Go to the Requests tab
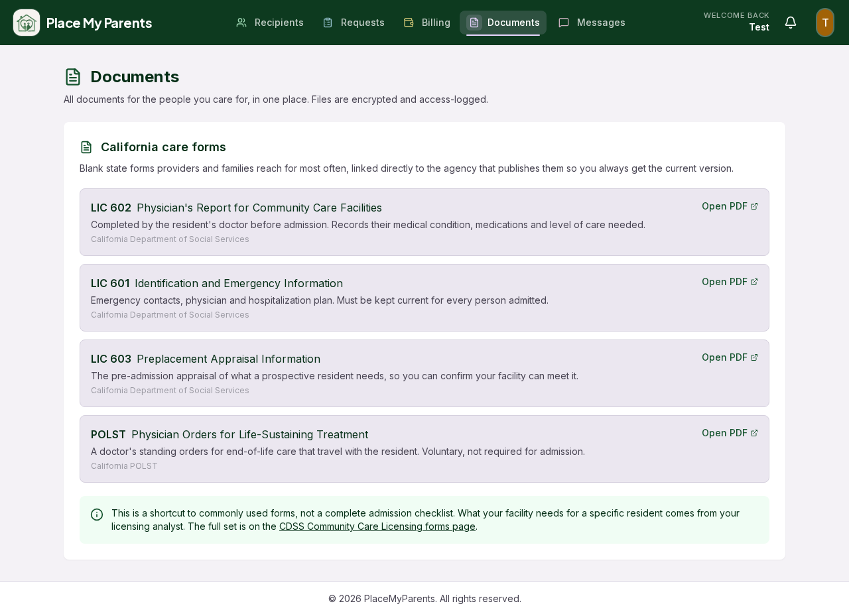849x616 pixels. pyautogui.click(x=354, y=23)
